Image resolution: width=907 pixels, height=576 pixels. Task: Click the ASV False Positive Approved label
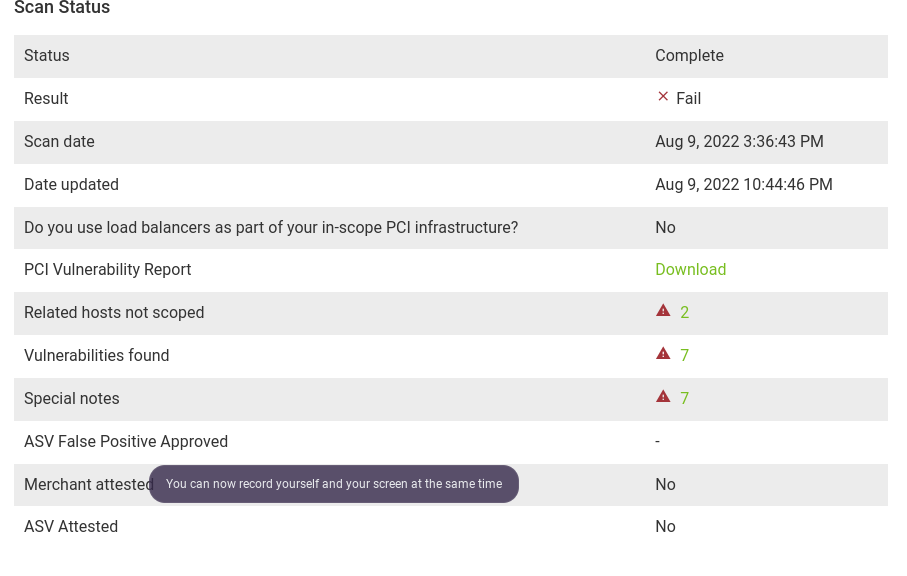click(x=126, y=442)
